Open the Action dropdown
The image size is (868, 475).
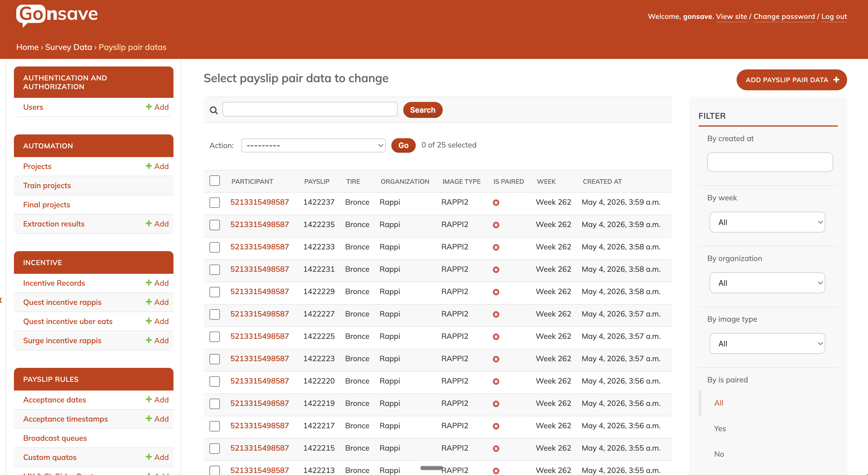coord(313,145)
